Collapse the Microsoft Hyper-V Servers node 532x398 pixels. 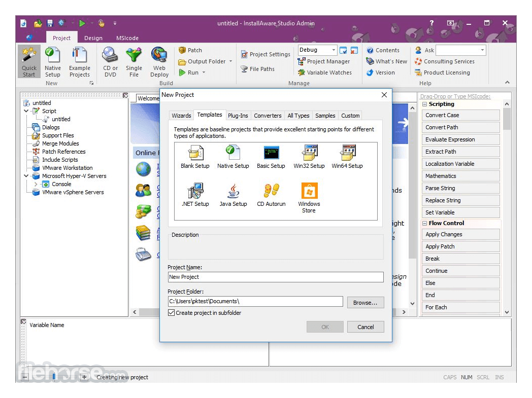coord(26,176)
